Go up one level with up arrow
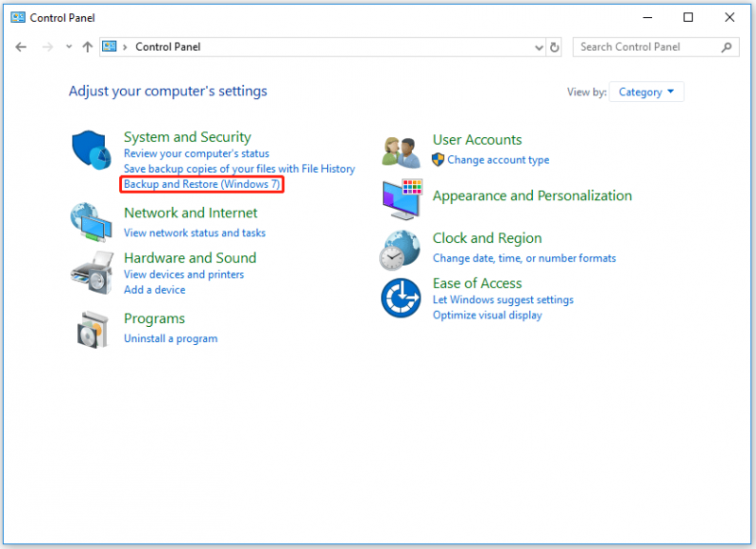This screenshot has width=756, height=549. 87,47
